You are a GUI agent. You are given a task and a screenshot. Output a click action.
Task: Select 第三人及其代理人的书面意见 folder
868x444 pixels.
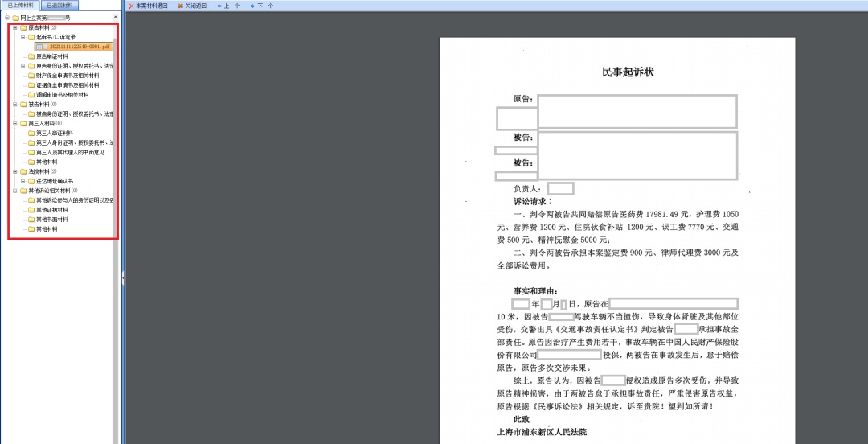click(x=70, y=152)
